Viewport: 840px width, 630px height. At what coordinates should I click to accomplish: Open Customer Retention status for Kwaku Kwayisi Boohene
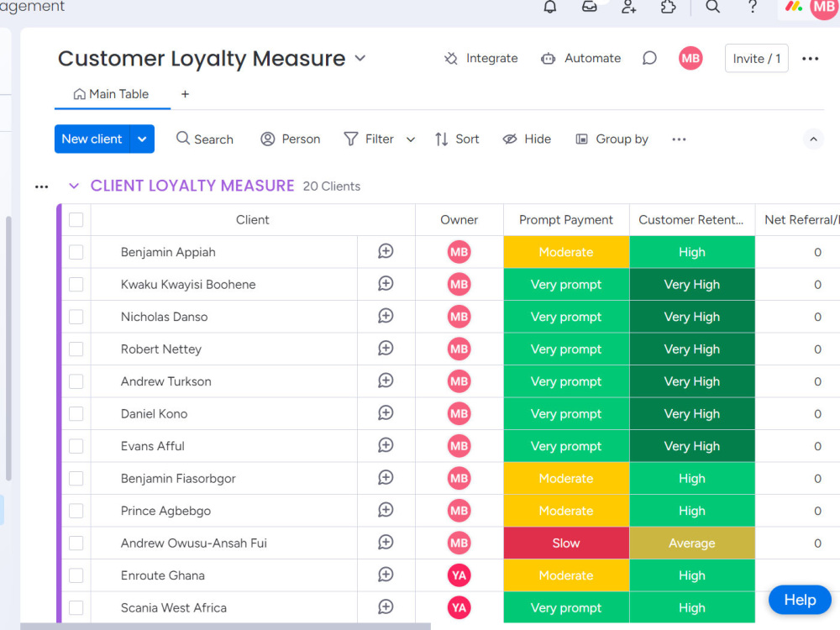tap(692, 285)
